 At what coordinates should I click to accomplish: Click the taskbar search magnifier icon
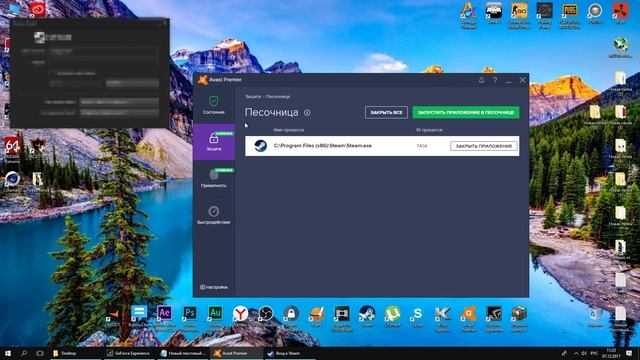(x=24, y=353)
